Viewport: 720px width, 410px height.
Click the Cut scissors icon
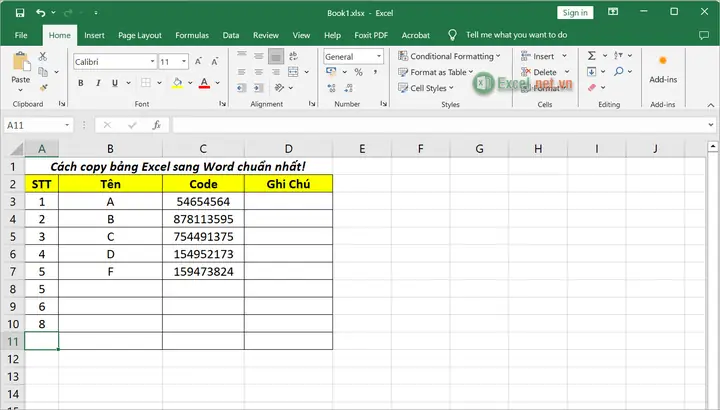[43, 56]
